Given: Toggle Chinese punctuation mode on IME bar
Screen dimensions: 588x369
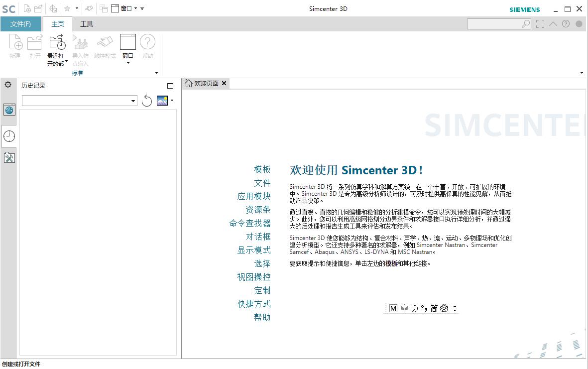Looking at the screenshot, I should 424,308.
